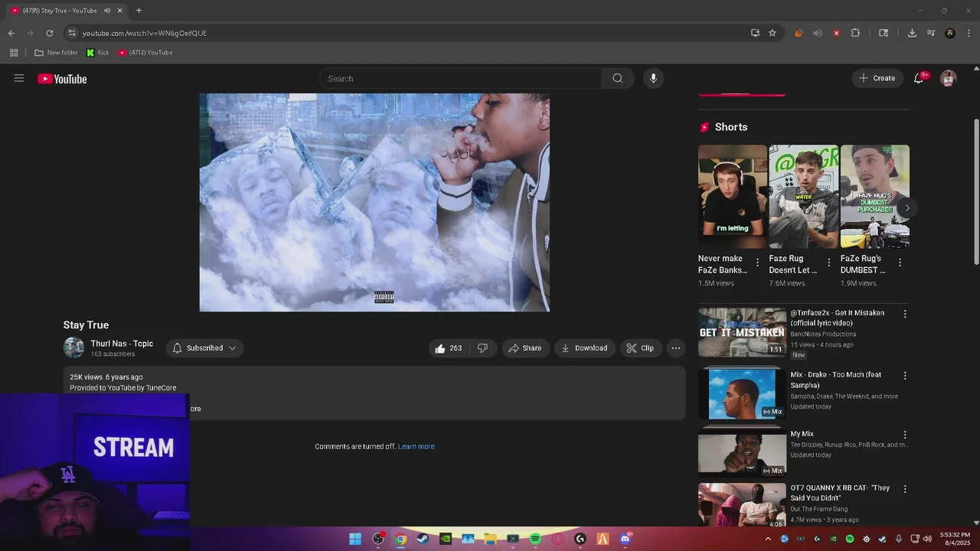Click the search magnifier button
This screenshot has width=980, height=551.
(617, 78)
